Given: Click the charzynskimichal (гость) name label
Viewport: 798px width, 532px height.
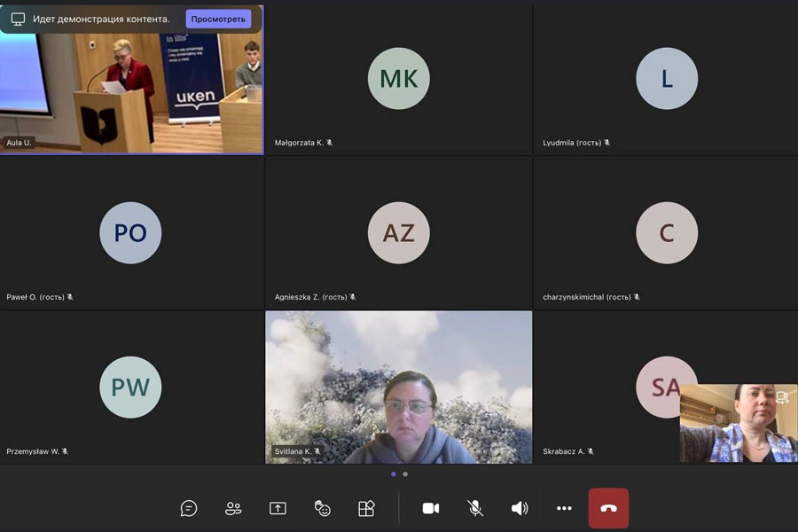Looking at the screenshot, I should point(587,297).
